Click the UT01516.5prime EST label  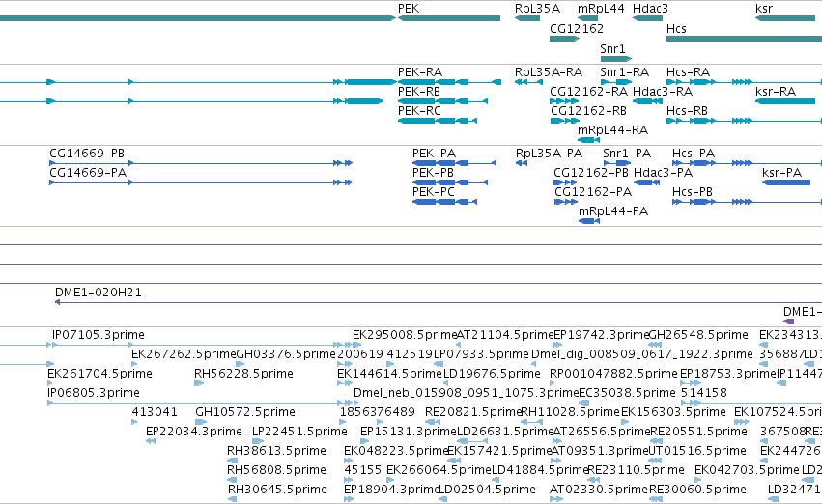pos(697,451)
